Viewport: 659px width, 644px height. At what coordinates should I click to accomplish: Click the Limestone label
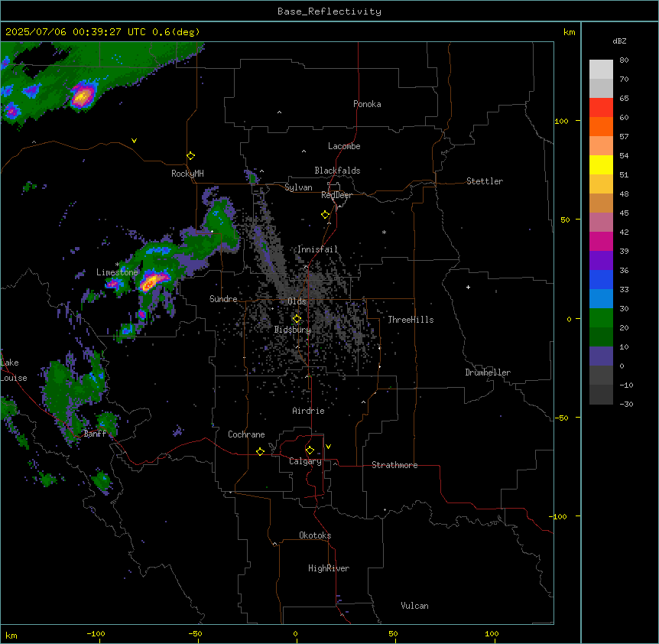click(x=117, y=272)
